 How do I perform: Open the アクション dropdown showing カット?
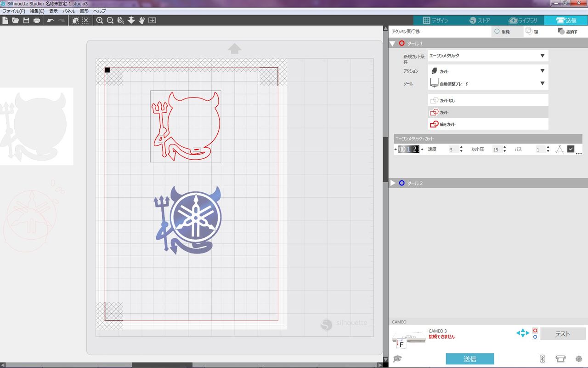[x=488, y=71]
